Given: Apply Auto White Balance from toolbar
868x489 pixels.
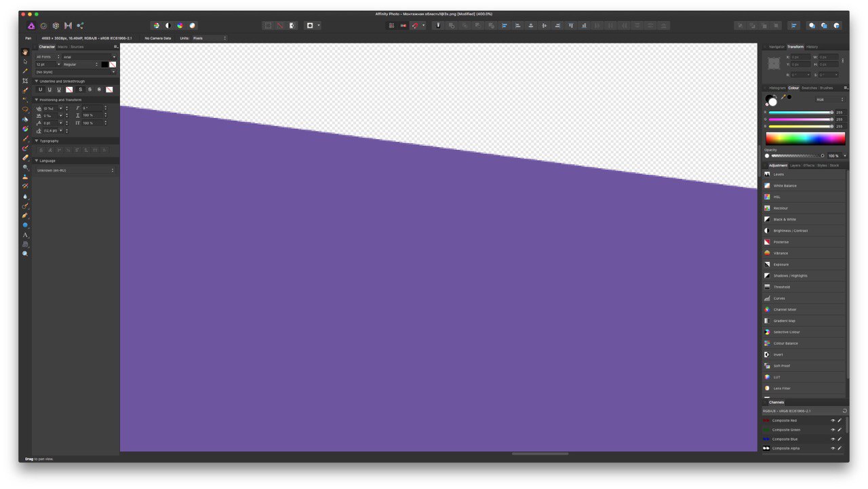Looking at the screenshot, I should (x=193, y=26).
